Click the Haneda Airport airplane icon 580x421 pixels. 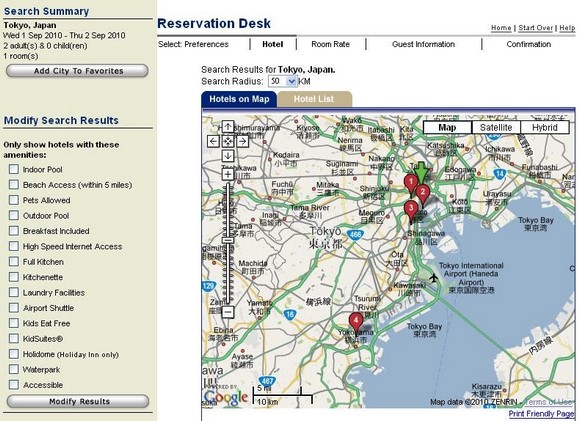coord(434,277)
